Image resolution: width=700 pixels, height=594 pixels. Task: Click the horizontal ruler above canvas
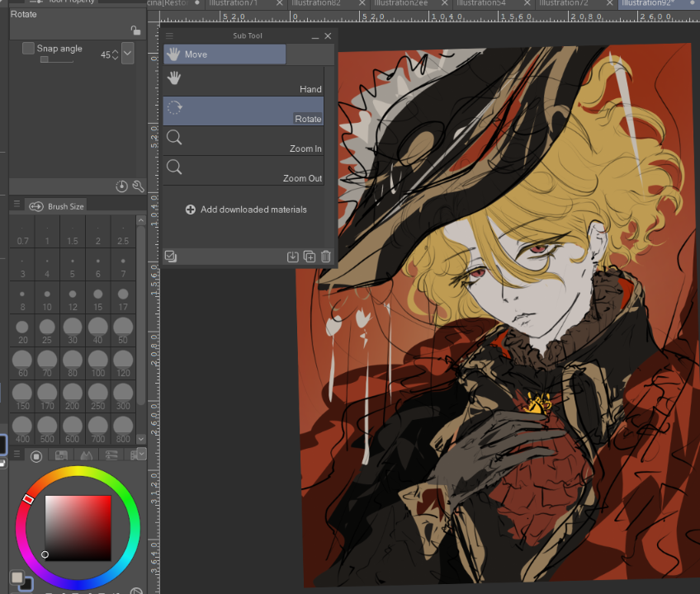tap(429, 16)
